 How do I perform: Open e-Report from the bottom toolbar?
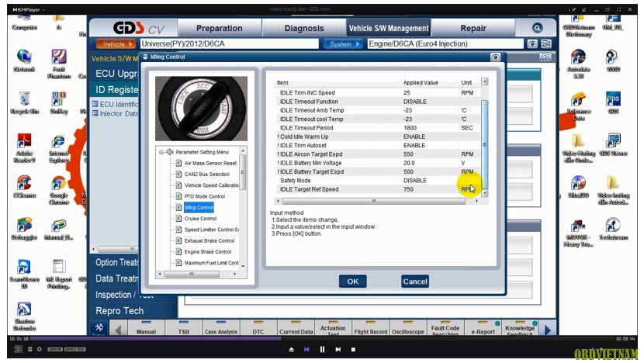483,329
